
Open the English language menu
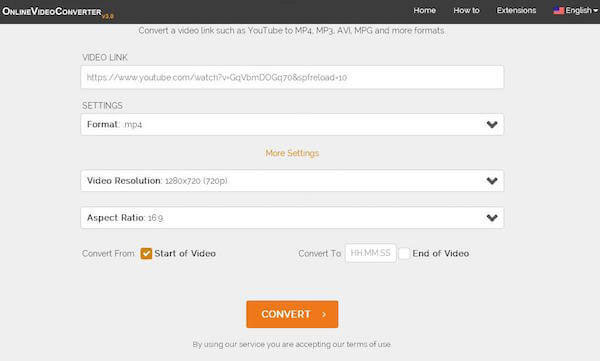[576, 11]
